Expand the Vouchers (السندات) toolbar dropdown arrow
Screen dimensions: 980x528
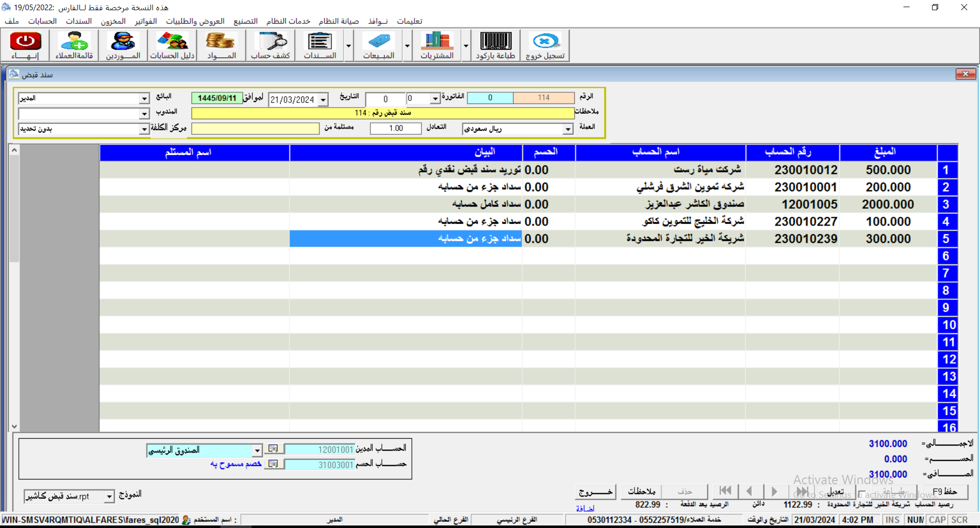tap(349, 45)
